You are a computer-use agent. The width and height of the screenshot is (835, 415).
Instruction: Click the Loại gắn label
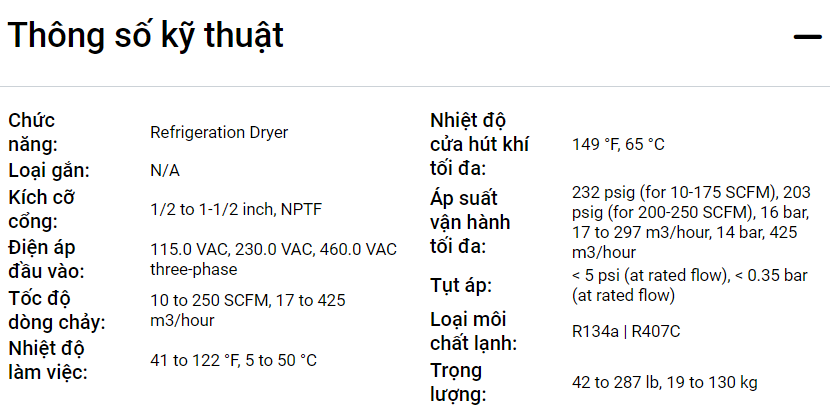pyautogui.click(x=49, y=170)
